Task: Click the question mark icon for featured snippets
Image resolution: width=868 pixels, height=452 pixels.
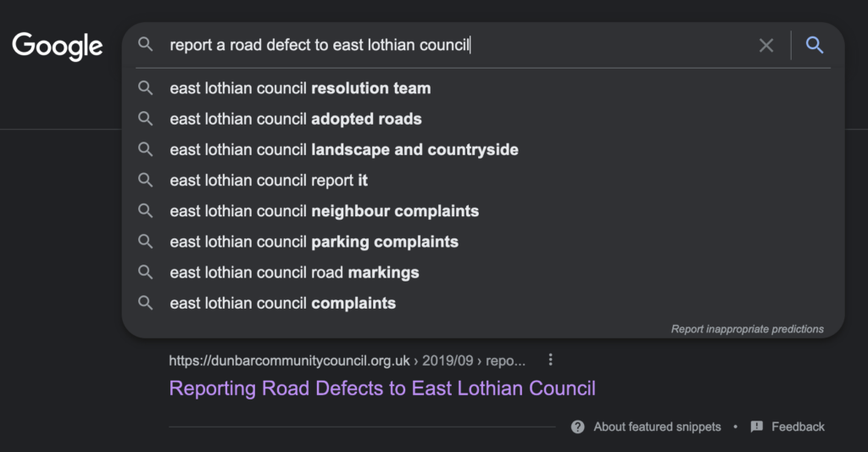Action: (x=578, y=427)
